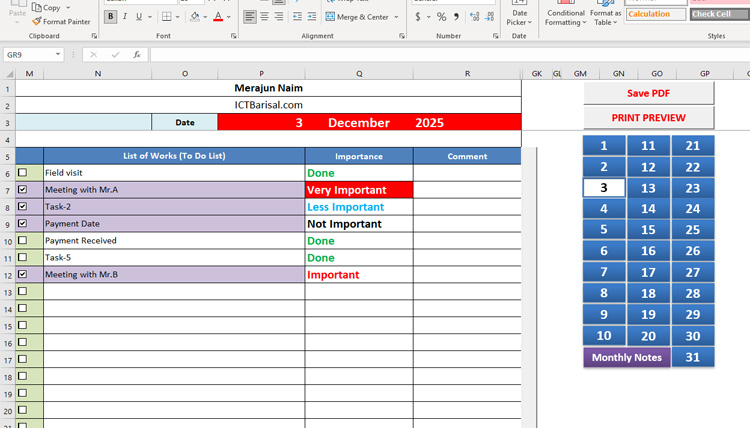Open the Name Box dropdown

(58, 55)
